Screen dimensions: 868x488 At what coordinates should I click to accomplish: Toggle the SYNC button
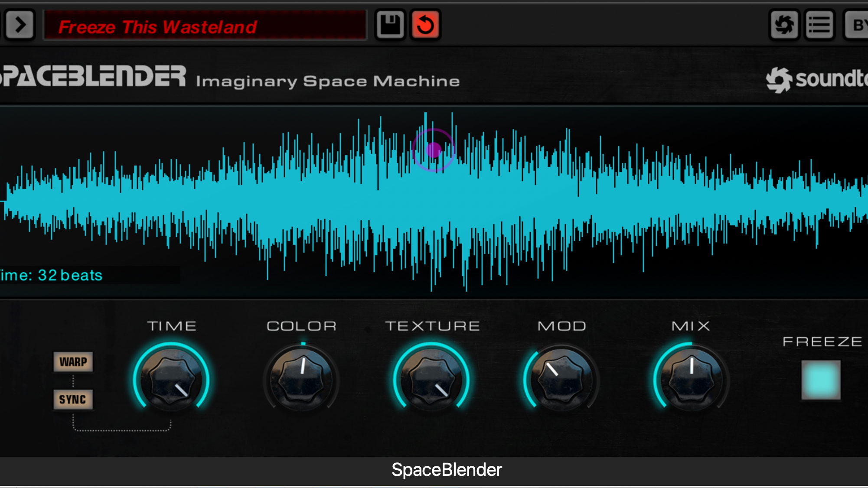[x=73, y=400]
